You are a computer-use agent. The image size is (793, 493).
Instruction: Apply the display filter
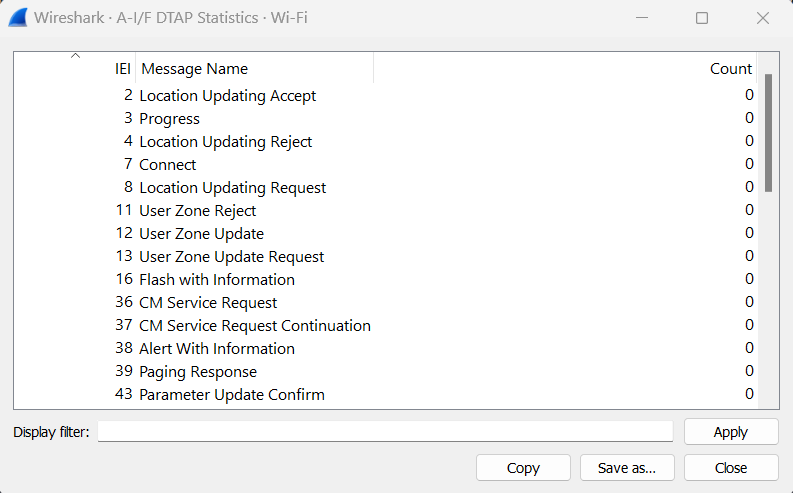tap(731, 432)
